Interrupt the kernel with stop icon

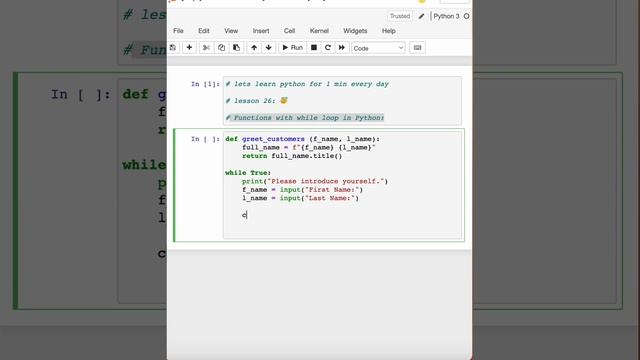point(314,48)
